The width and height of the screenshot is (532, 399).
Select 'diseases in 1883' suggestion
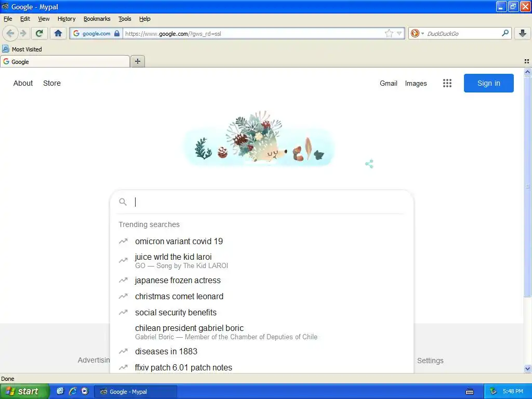point(262,352)
